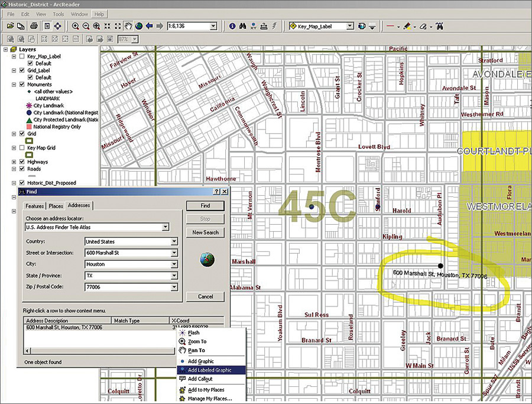
Task: Activate the Pan hand tool
Action: point(129,26)
